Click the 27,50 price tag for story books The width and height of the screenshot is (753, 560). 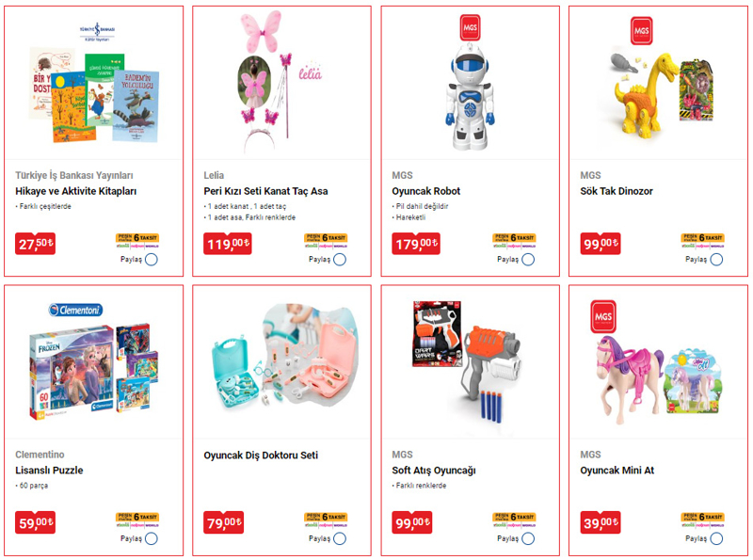tap(35, 244)
